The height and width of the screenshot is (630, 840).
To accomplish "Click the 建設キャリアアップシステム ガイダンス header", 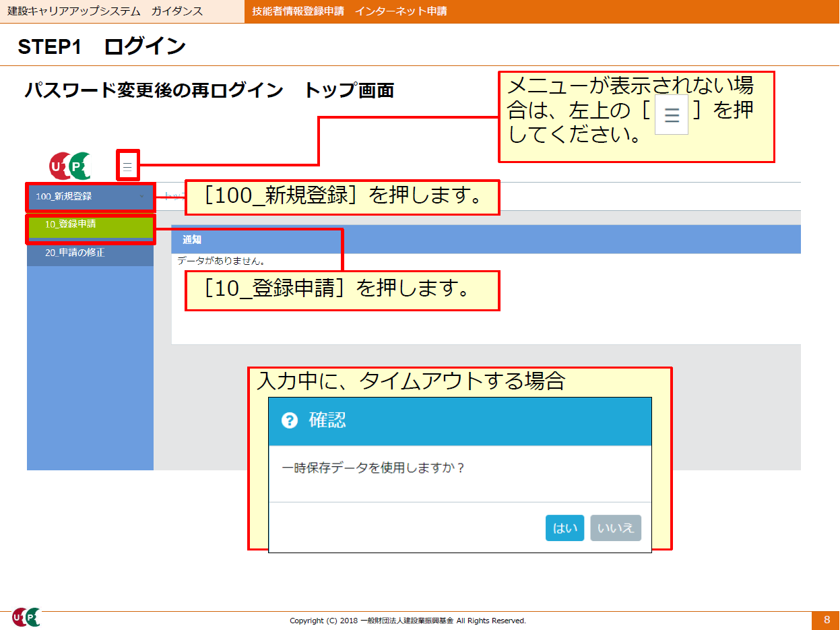I will click(104, 11).
